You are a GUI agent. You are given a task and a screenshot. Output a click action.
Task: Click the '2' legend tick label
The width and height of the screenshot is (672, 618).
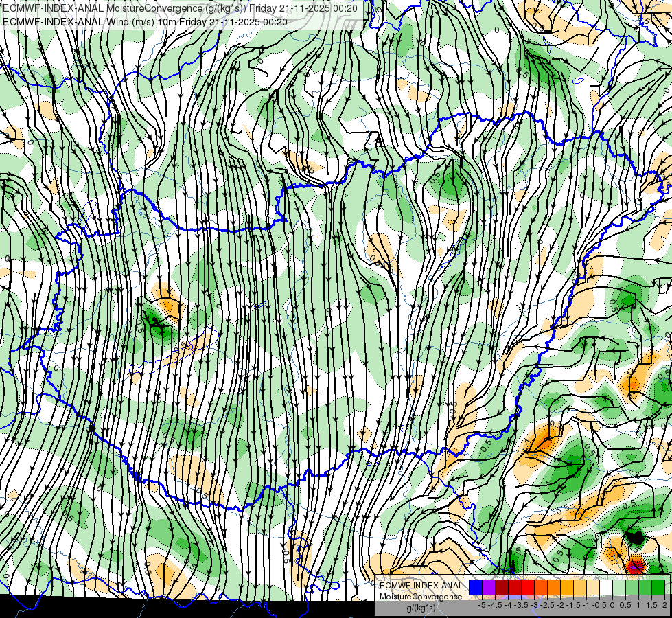coord(664,605)
